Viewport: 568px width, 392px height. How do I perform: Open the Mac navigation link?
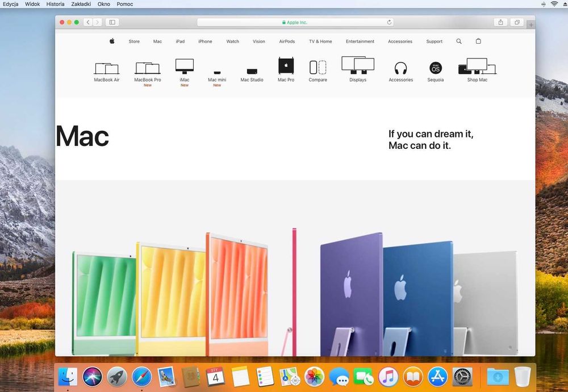(x=157, y=41)
